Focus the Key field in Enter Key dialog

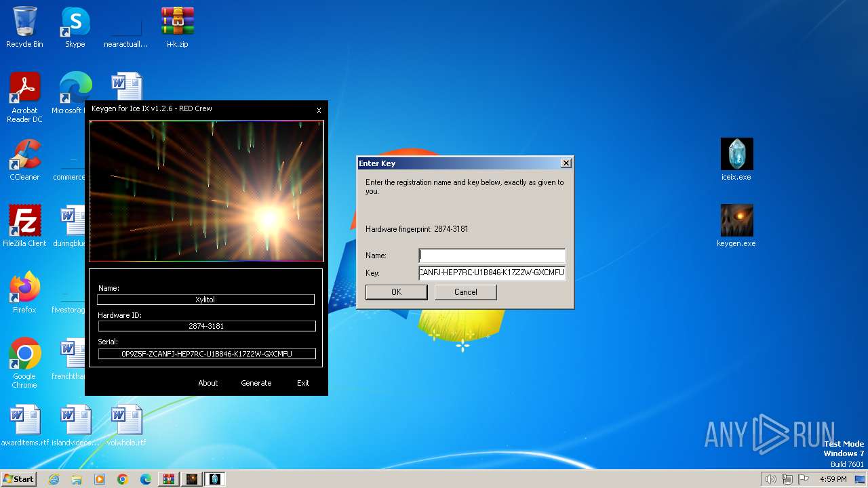[492, 273]
